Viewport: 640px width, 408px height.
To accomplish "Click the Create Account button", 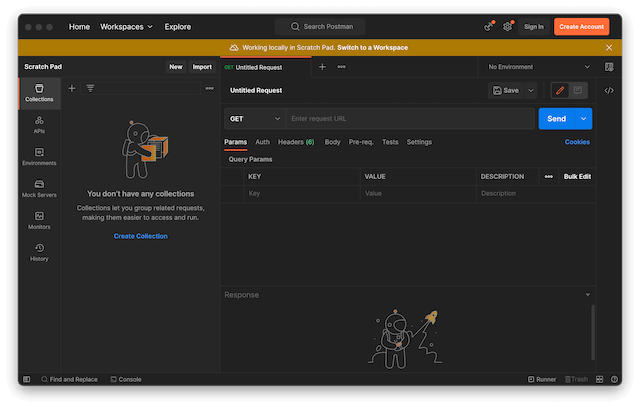I will [581, 27].
